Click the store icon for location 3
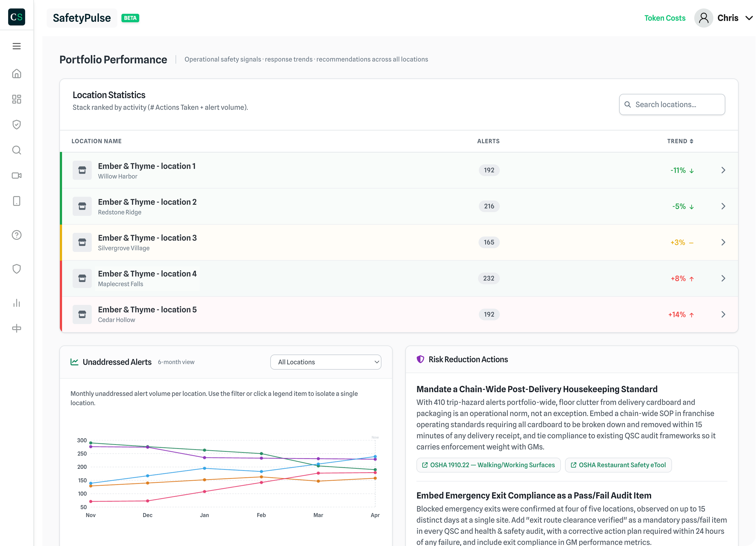The width and height of the screenshot is (756, 546). tap(82, 242)
